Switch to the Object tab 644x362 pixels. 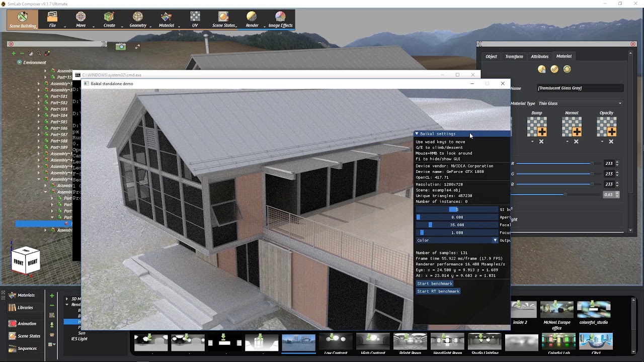pos(491,56)
